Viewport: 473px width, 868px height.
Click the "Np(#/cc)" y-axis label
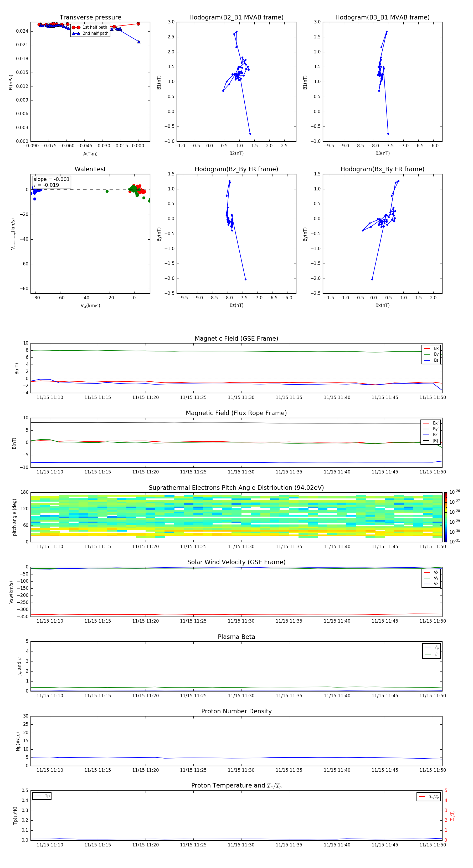click(18, 741)
